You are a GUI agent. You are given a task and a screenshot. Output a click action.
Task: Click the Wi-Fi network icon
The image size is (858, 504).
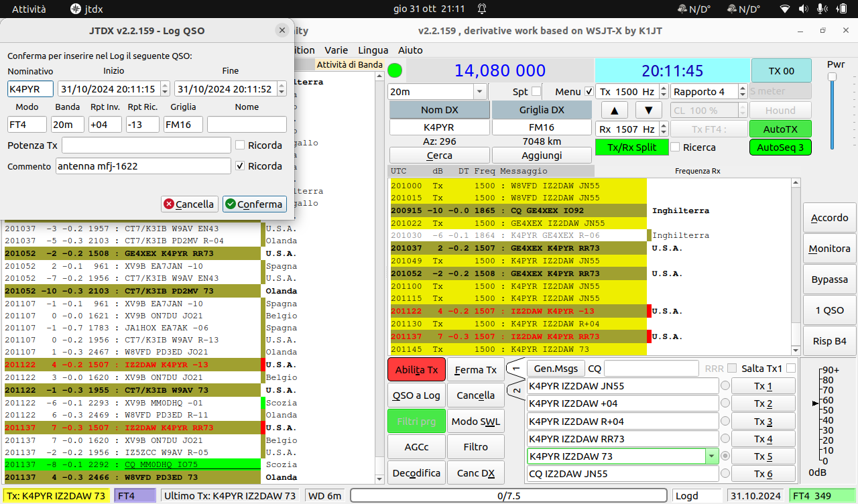pos(786,9)
